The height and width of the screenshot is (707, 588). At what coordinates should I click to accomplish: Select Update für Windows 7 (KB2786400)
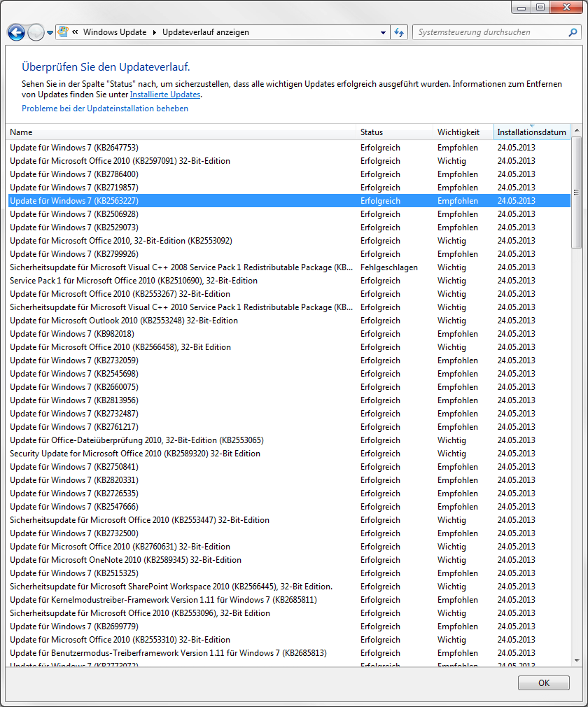(290, 174)
